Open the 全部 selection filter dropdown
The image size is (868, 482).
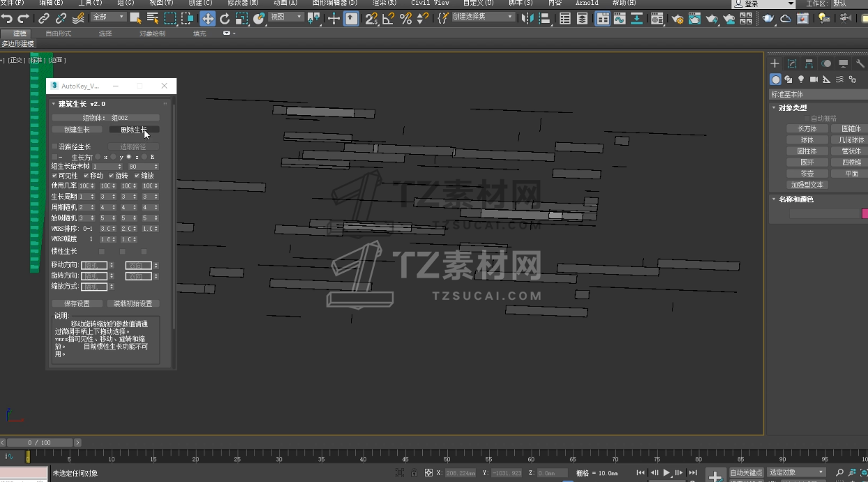(x=107, y=17)
